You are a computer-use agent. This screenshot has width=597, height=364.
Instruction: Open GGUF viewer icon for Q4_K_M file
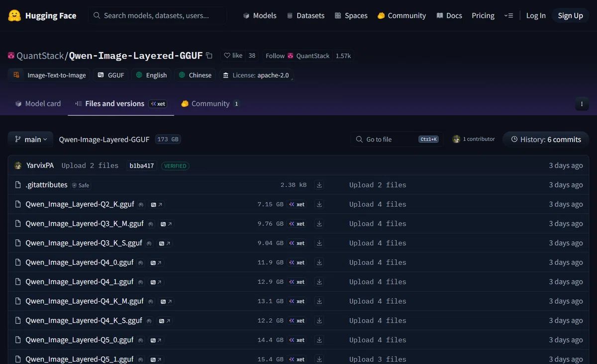click(166, 301)
